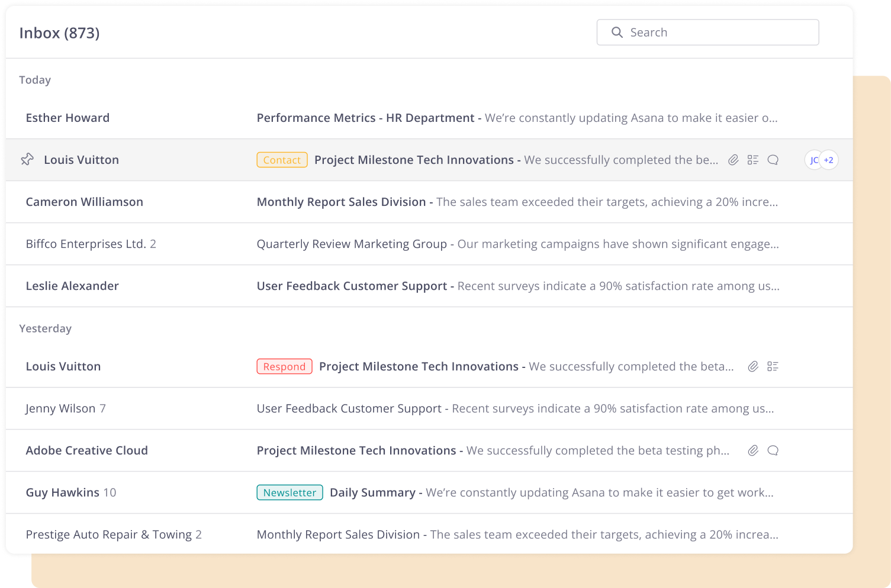Open attachment icon in Contact-tagged Louis Vuitton row

[734, 160]
